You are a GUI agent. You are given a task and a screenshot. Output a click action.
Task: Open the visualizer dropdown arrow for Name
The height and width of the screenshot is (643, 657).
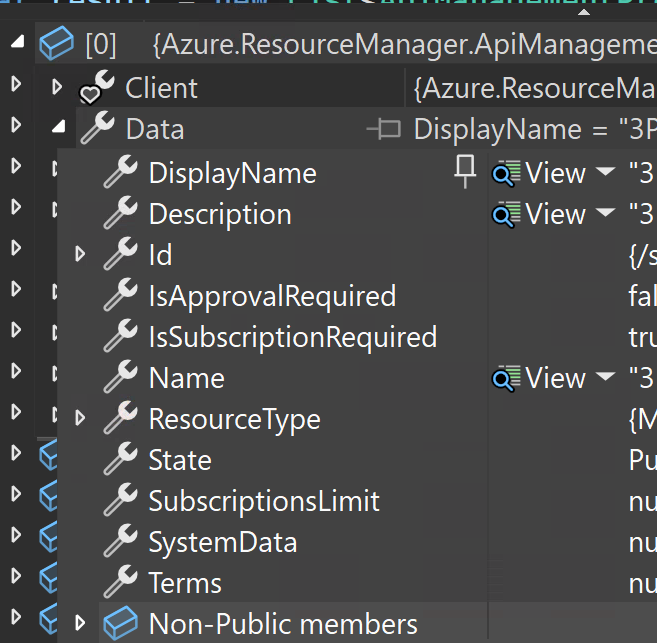click(x=605, y=376)
